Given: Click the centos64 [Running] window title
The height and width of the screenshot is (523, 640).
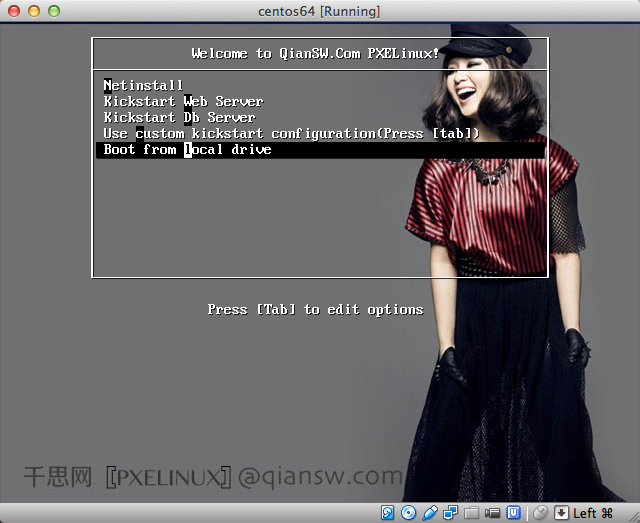Looking at the screenshot, I should [x=319, y=10].
